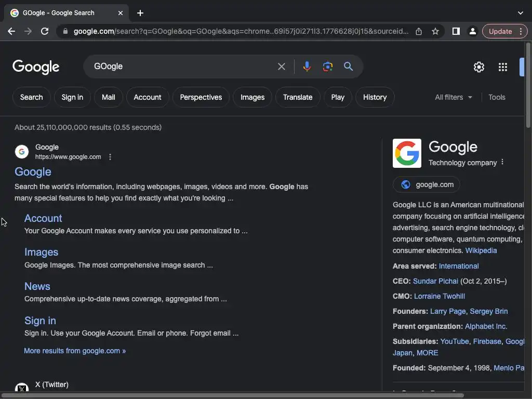This screenshot has width=532, height=399.
Task: Select the Perspectives filter chip
Action: pos(201,97)
